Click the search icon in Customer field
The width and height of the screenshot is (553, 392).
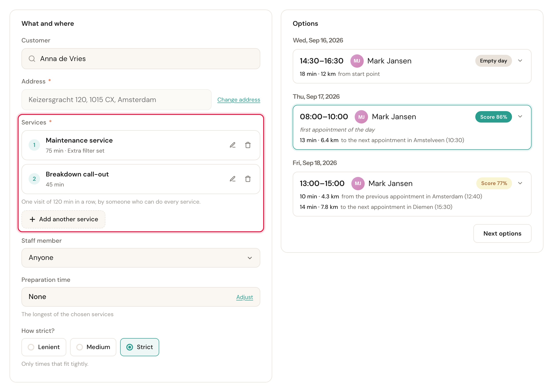pos(32,59)
